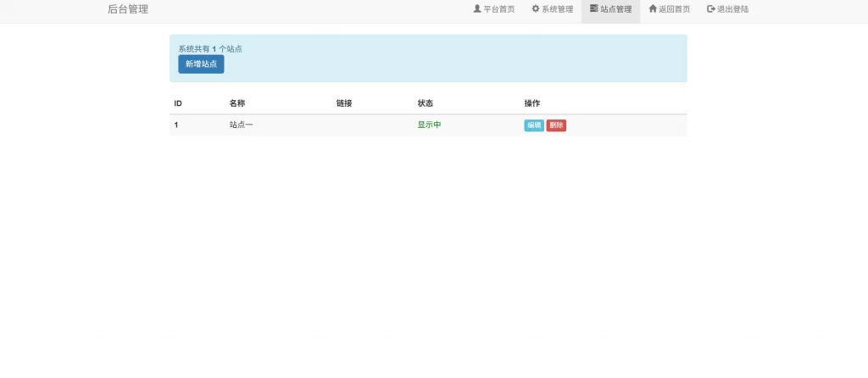Click the red 删除 button for 站点一
Viewport: 868px width, 378px height.
556,125
